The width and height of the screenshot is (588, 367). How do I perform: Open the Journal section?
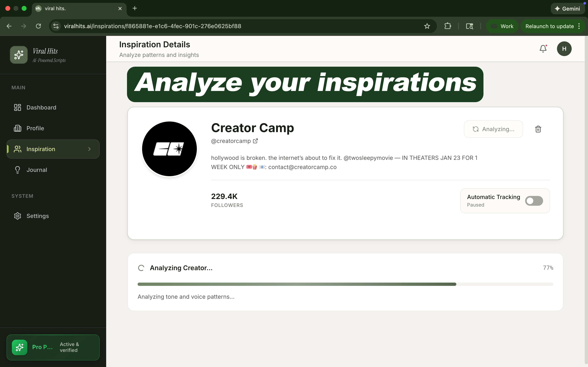tap(37, 169)
